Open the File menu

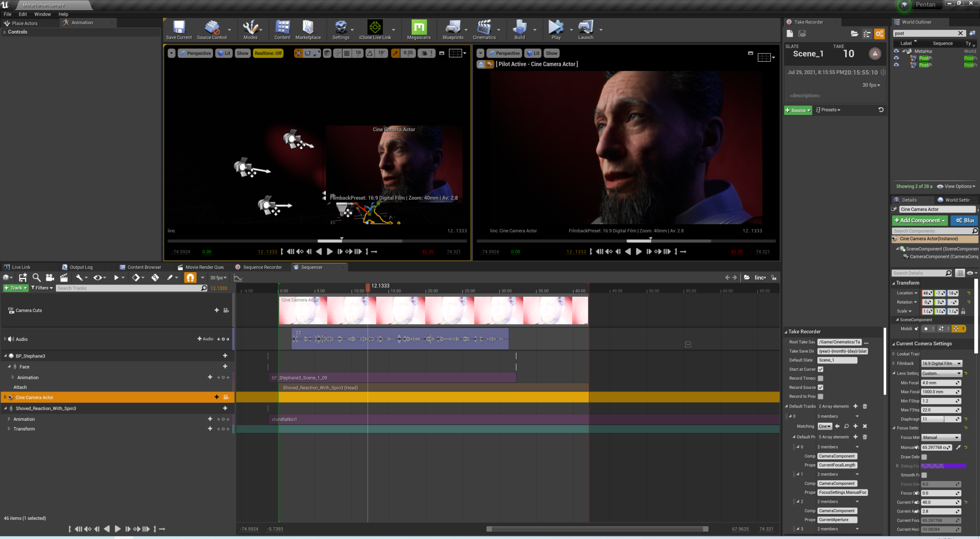(x=7, y=14)
